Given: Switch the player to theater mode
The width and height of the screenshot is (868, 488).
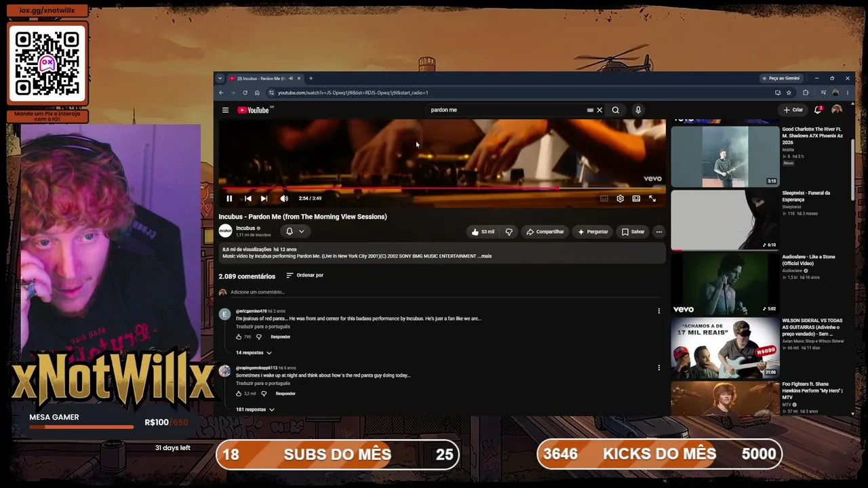Looking at the screenshot, I should tap(636, 199).
